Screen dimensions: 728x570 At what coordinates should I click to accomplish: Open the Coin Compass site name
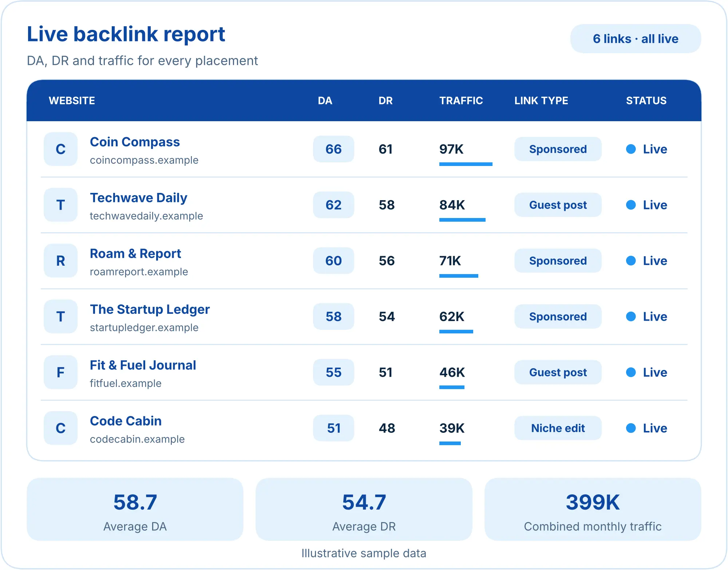(135, 142)
